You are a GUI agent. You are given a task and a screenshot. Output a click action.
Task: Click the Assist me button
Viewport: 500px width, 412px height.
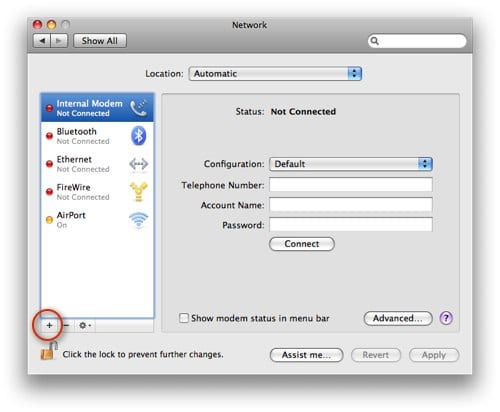pyautogui.click(x=306, y=355)
